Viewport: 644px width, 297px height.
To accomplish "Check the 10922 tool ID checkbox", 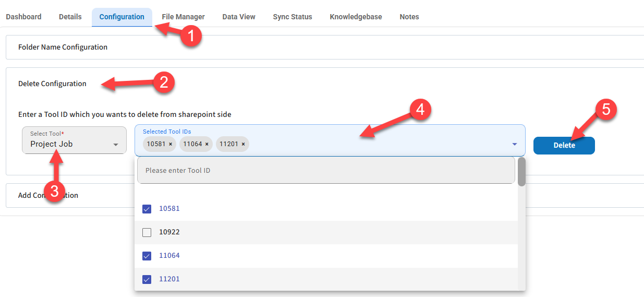I will [x=147, y=232].
